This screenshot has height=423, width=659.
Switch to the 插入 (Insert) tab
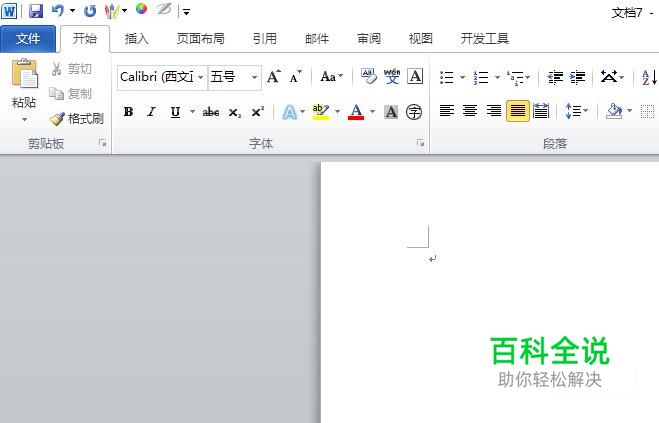click(137, 39)
